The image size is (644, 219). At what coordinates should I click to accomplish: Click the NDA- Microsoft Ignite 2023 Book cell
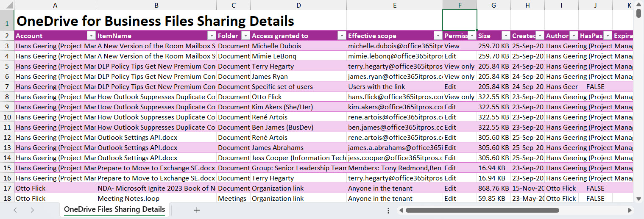[x=156, y=188]
